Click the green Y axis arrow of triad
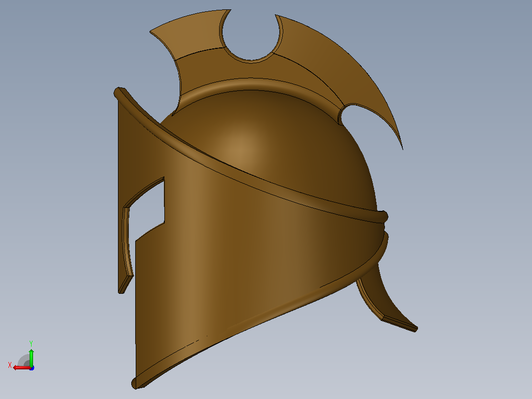 pos(31,357)
